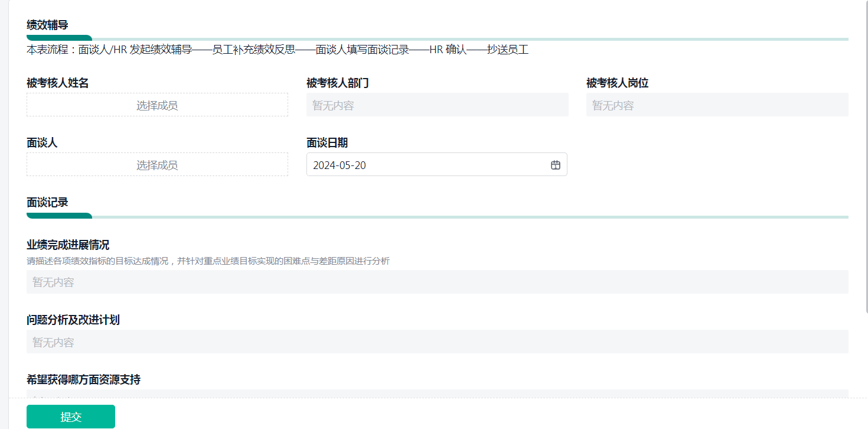Click the 绩效辅导 section heading
Viewport: 868px width, 429px height.
pyautogui.click(x=47, y=25)
